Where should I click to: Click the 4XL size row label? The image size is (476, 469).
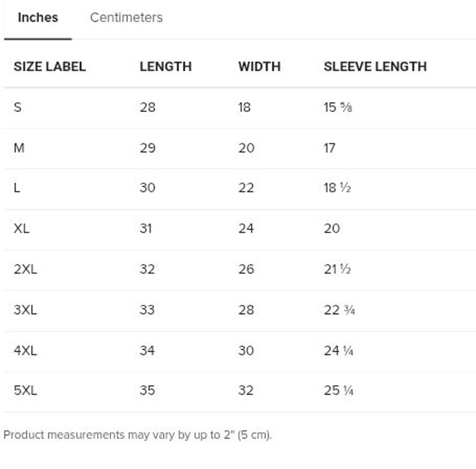pyautogui.click(x=25, y=351)
